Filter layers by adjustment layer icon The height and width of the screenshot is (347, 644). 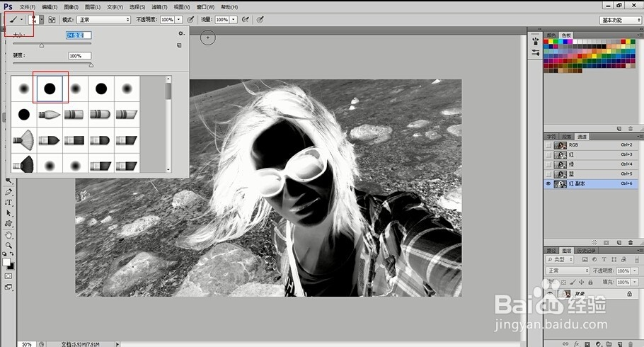click(x=594, y=259)
